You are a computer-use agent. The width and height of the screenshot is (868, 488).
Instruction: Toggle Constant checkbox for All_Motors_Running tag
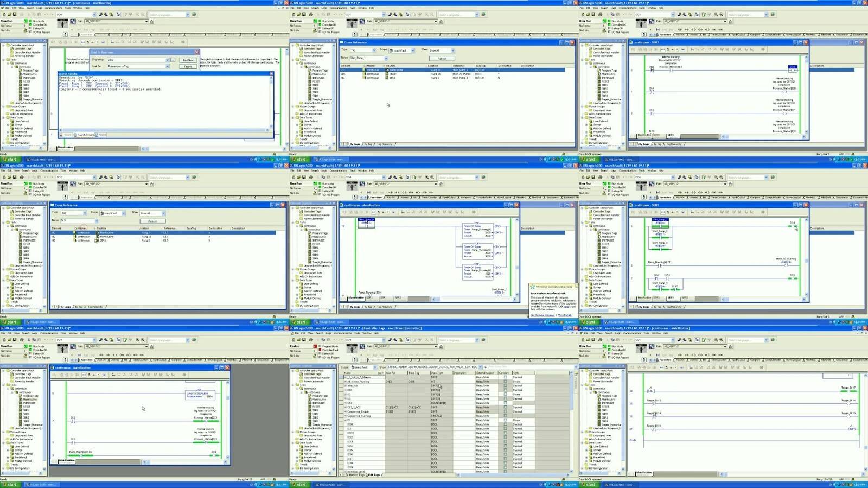coord(505,382)
